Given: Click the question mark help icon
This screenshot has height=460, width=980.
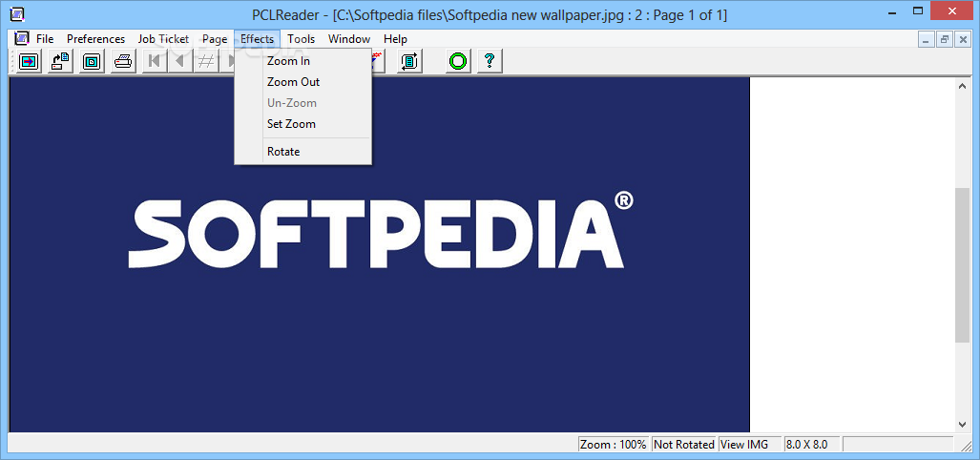Looking at the screenshot, I should click(x=490, y=61).
